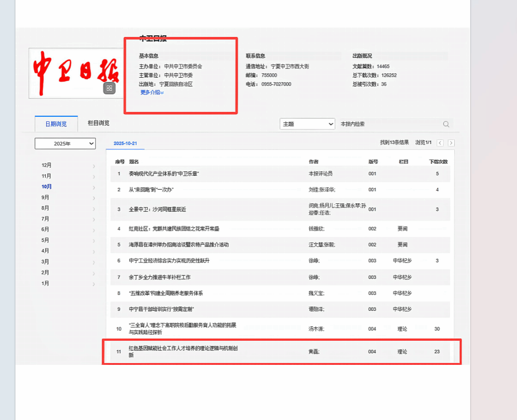Click 主办单位 中共中卫市委员会 text
This screenshot has height=420, width=517.
pos(170,66)
